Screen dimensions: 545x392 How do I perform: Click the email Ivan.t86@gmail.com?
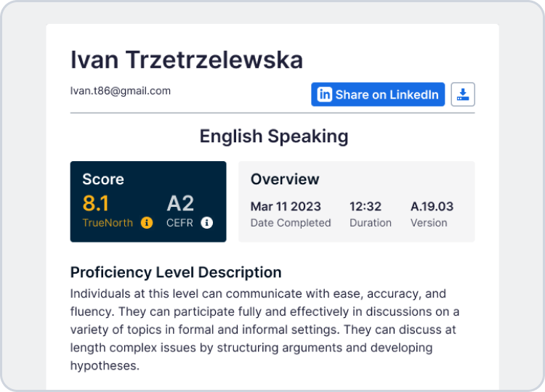click(x=120, y=91)
